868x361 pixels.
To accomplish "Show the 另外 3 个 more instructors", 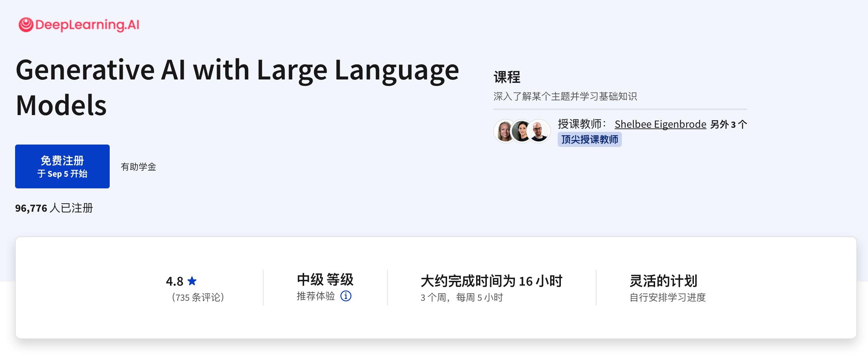I will point(728,124).
